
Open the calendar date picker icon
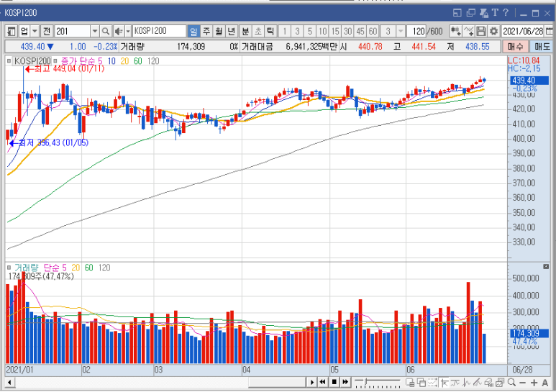coord(549,31)
